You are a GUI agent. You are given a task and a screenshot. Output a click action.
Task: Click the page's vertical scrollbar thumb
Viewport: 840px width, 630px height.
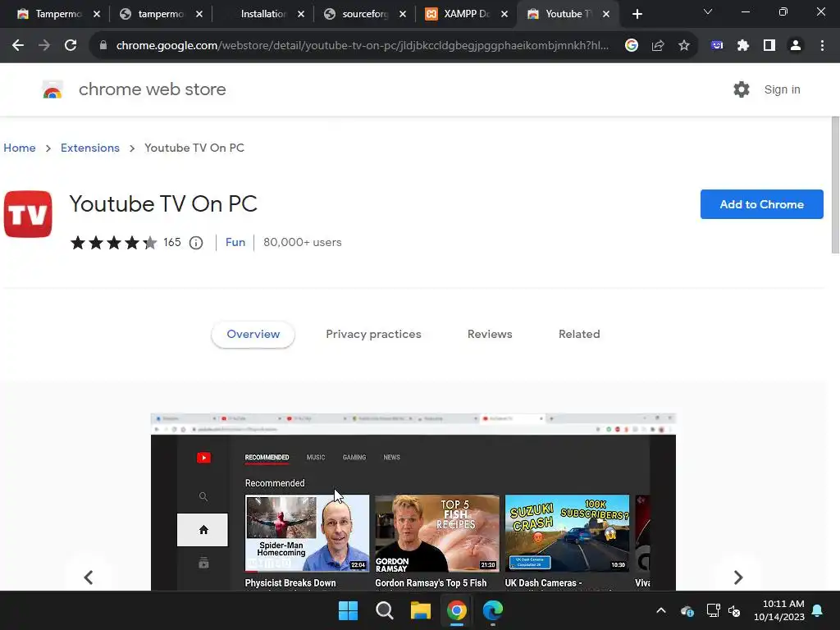pos(835,185)
